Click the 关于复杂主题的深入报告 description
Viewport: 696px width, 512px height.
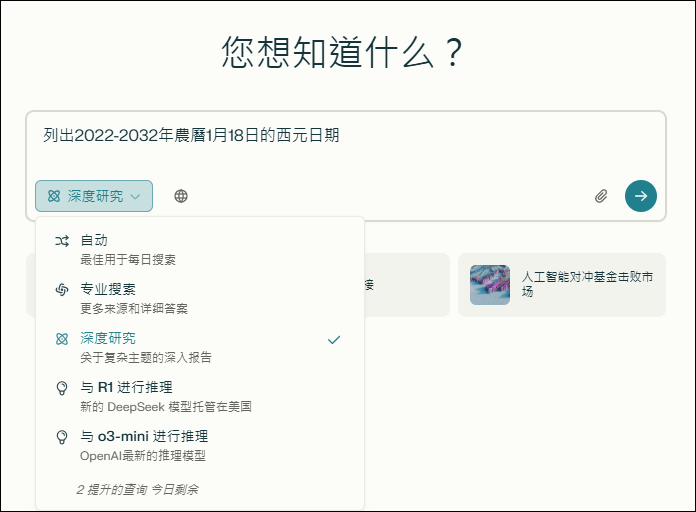click(146, 357)
